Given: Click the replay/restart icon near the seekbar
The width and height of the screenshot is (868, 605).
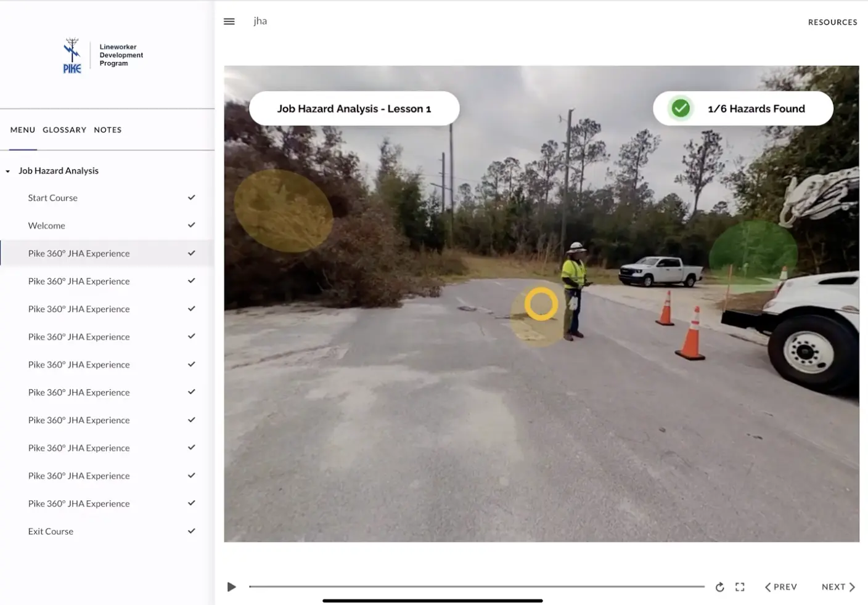Looking at the screenshot, I should [x=719, y=587].
